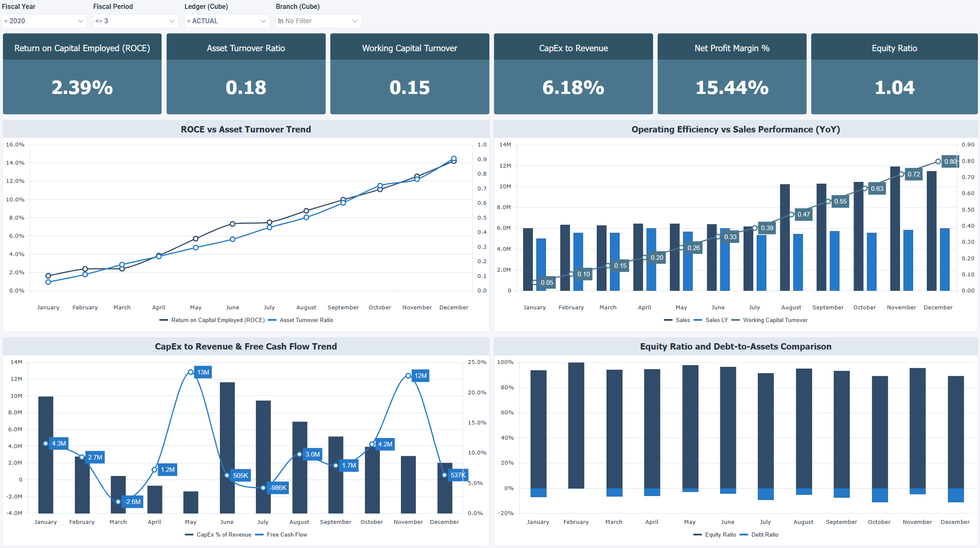Screen dimensions: 980x548
Task: Click the 0.80 Working Capital Turnover label
Action: point(949,161)
